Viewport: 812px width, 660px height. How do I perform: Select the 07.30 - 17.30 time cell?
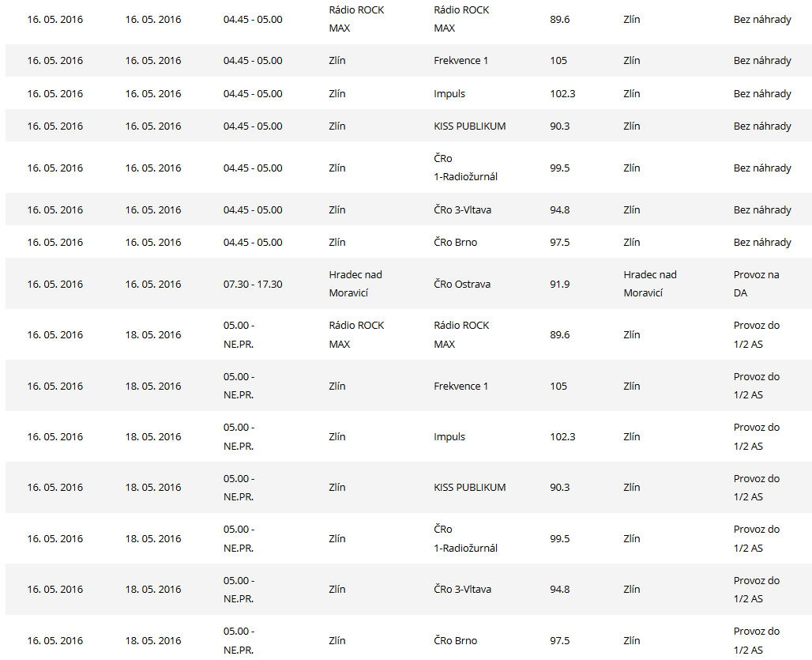point(253,285)
